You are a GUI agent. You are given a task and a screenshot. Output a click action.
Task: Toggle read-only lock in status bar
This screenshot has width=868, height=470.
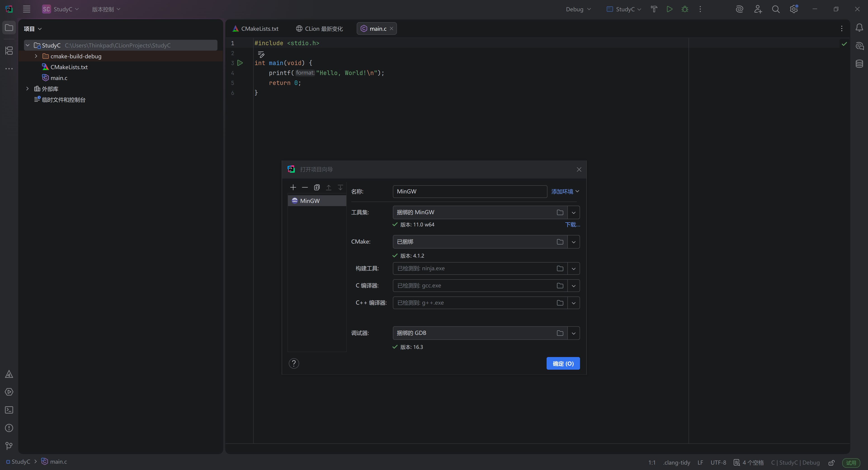pos(832,463)
